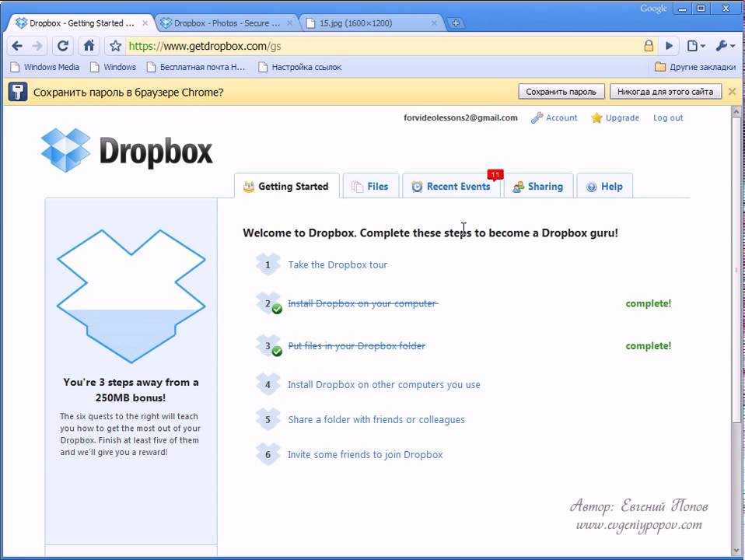The height and width of the screenshot is (560, 745).
Task: Click Install Dropbox on your computer link
Action: point(363,303)
